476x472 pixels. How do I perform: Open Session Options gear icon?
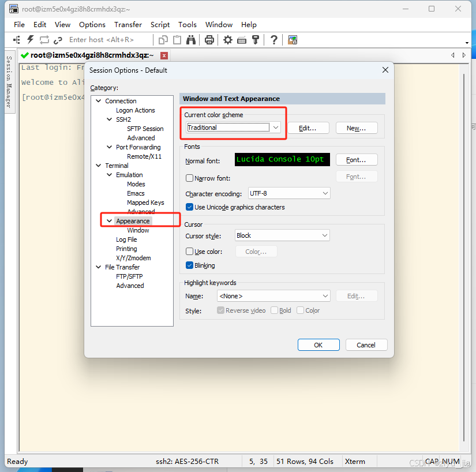click(228, 40)
